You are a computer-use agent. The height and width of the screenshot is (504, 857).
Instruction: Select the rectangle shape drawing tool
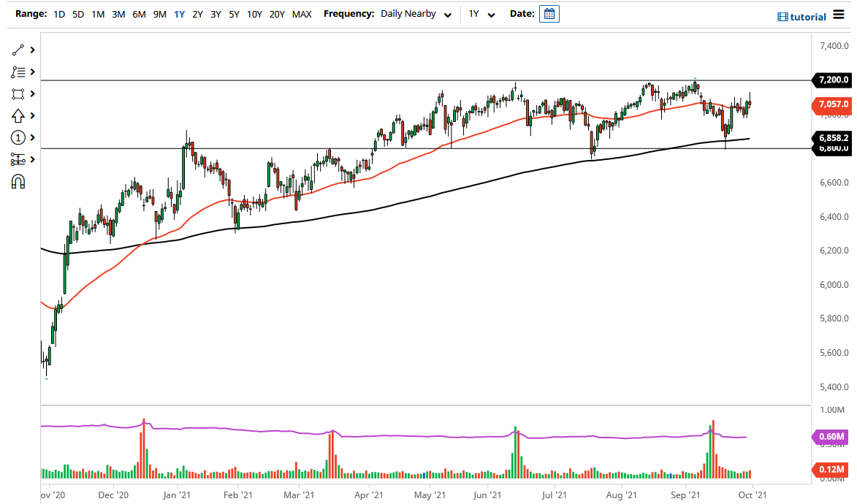point(18,93)
